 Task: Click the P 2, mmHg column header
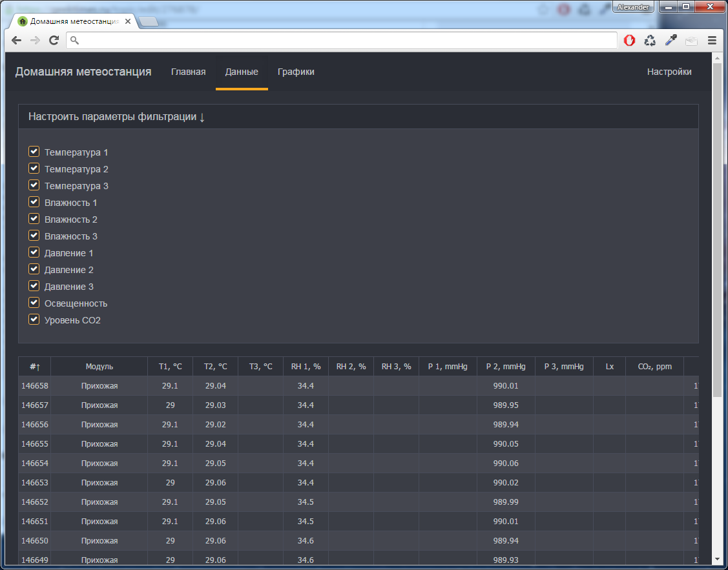[506, 367]
